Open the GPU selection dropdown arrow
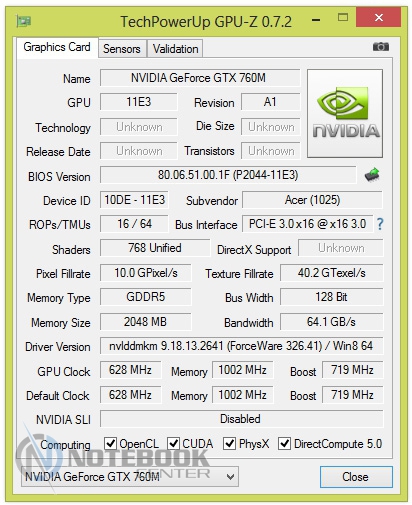 pos(230,477)
